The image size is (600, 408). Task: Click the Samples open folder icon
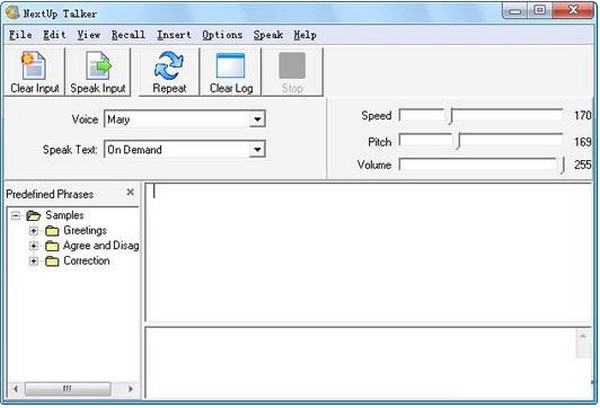coord(33,215)
